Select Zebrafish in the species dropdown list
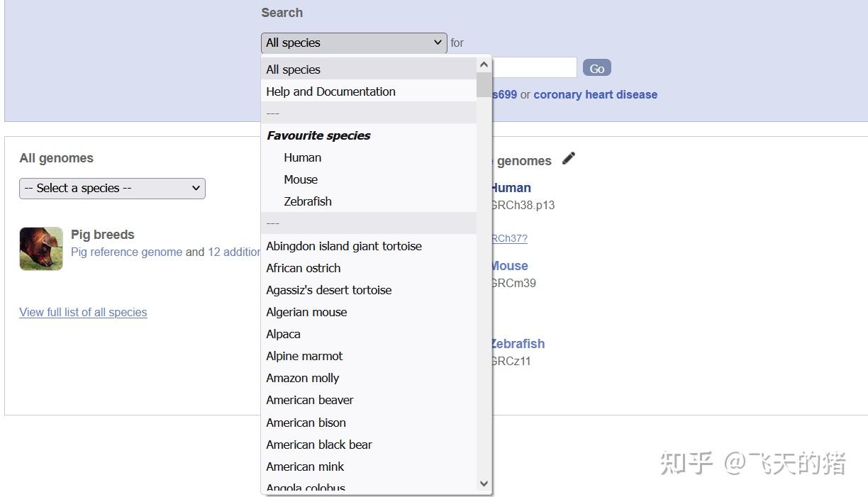 point(308,201)
